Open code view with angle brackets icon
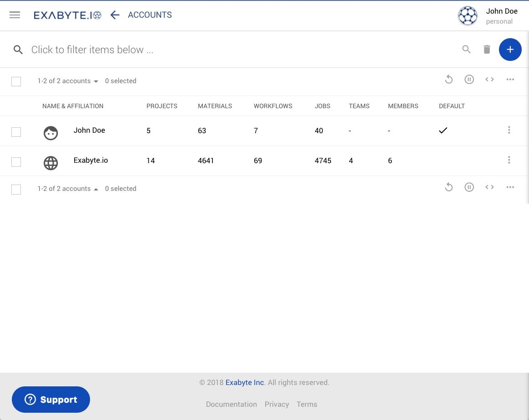This screenshot has height=420, width=529. (x=489, y=79)
